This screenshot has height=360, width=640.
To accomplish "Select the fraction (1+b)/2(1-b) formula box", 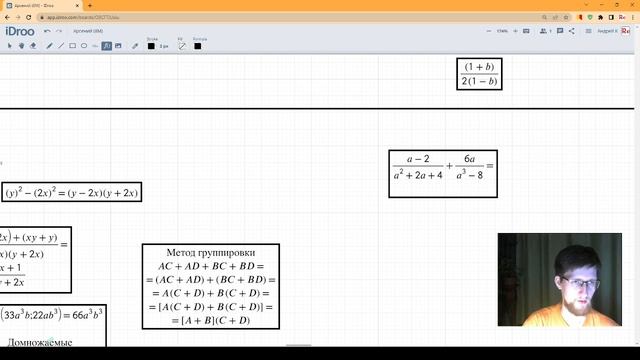I will 479,74.
